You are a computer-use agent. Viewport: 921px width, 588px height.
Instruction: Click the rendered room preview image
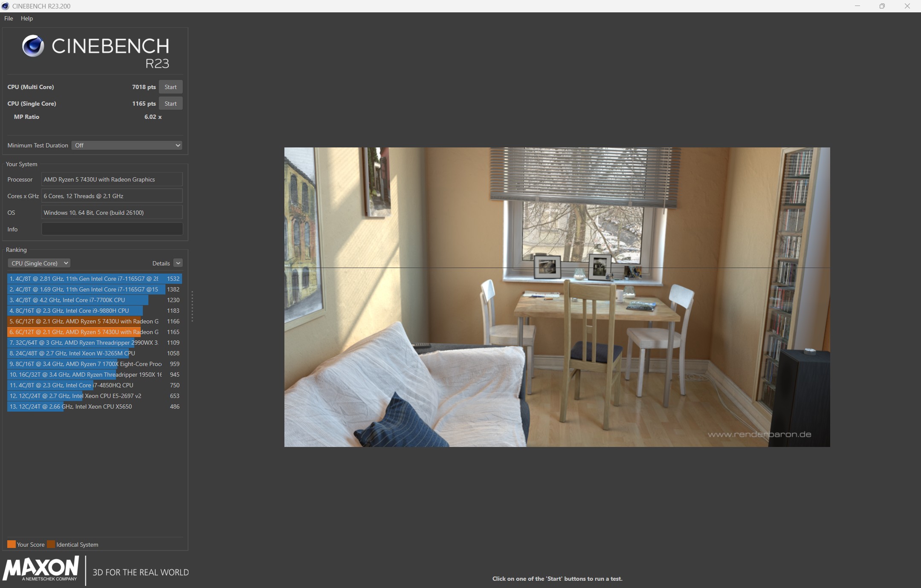pos(557,297)
